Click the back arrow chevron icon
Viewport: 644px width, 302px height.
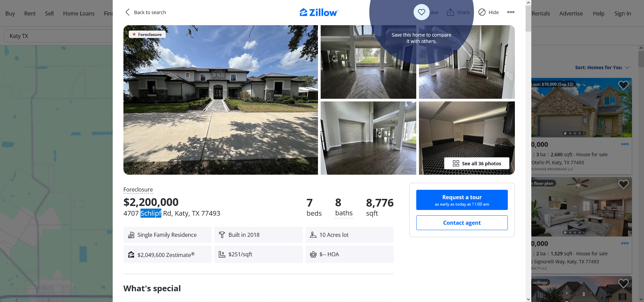(x=127, y=12)
